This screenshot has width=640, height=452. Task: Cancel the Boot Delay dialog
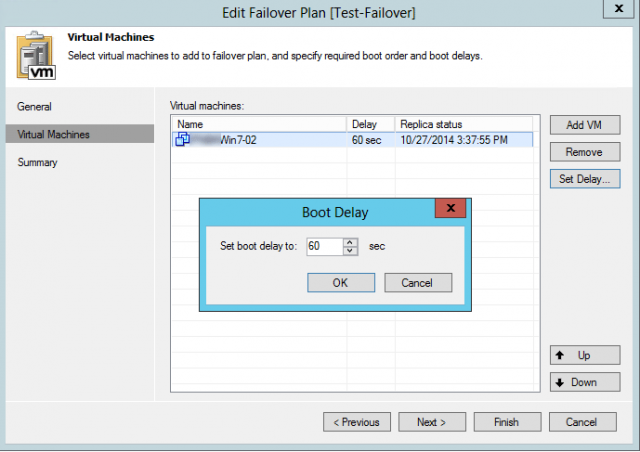coord(418,283)
